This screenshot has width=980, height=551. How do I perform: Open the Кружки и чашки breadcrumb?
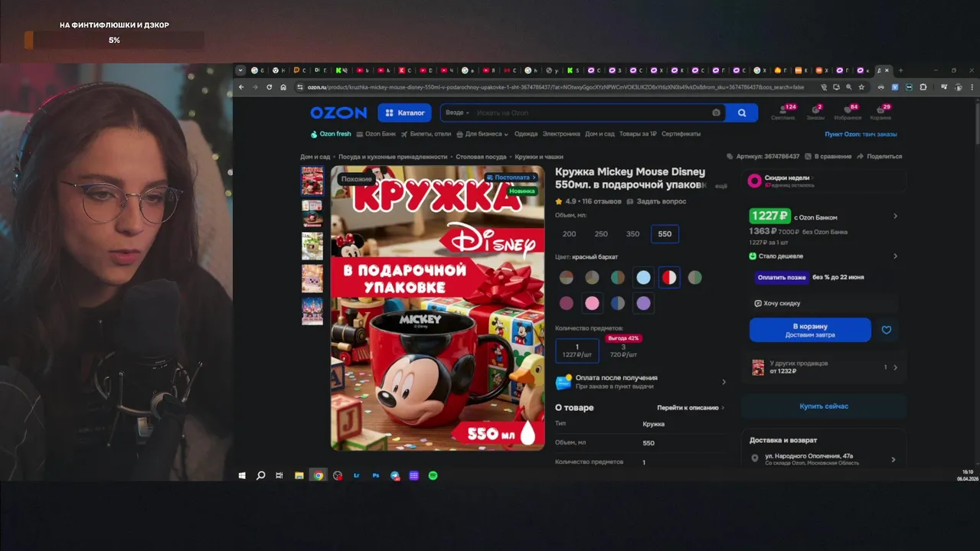pyautogui.click(x=539, y=156)
